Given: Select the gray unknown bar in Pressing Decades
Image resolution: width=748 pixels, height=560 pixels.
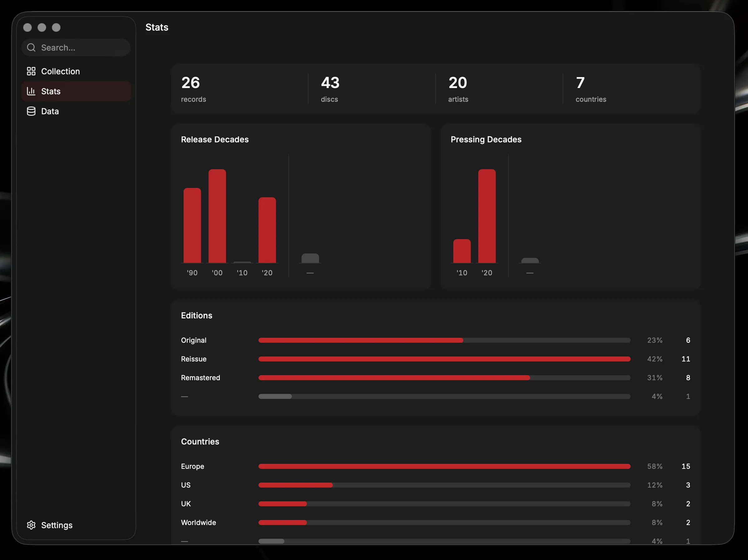Looking at the screenshot, I should 530,260.
